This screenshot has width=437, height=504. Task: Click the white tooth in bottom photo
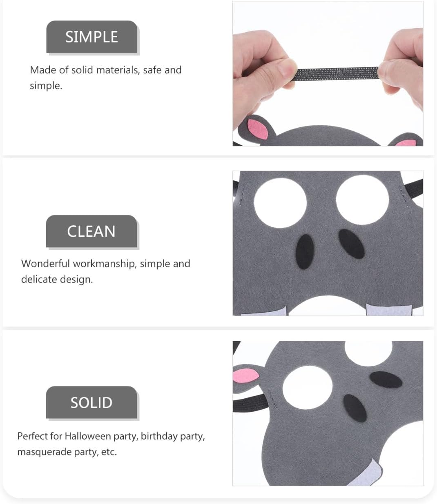[366, 473]
